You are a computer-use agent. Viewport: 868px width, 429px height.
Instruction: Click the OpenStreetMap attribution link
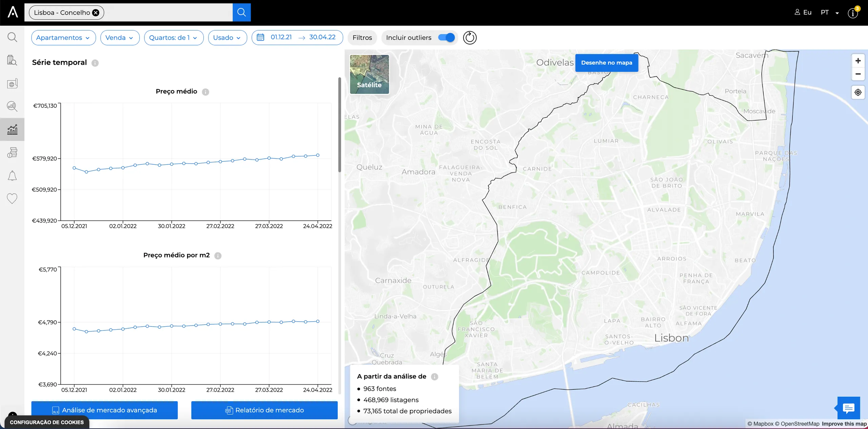pos(797,424)
